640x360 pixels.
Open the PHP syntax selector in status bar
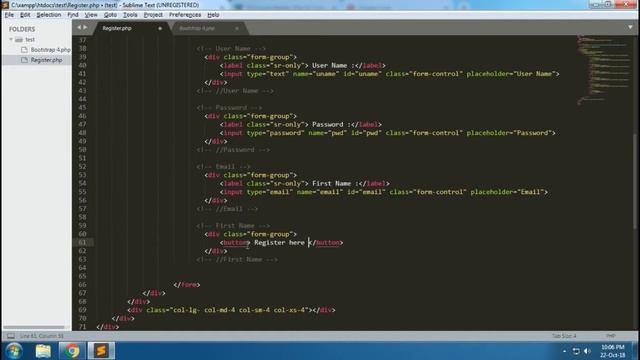pyautogui.click(x=610, y=336)
